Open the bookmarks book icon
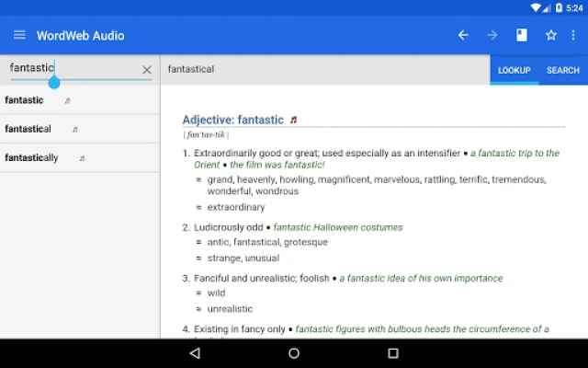The height and width of the screenshot is (368, 588). [522, 35]
